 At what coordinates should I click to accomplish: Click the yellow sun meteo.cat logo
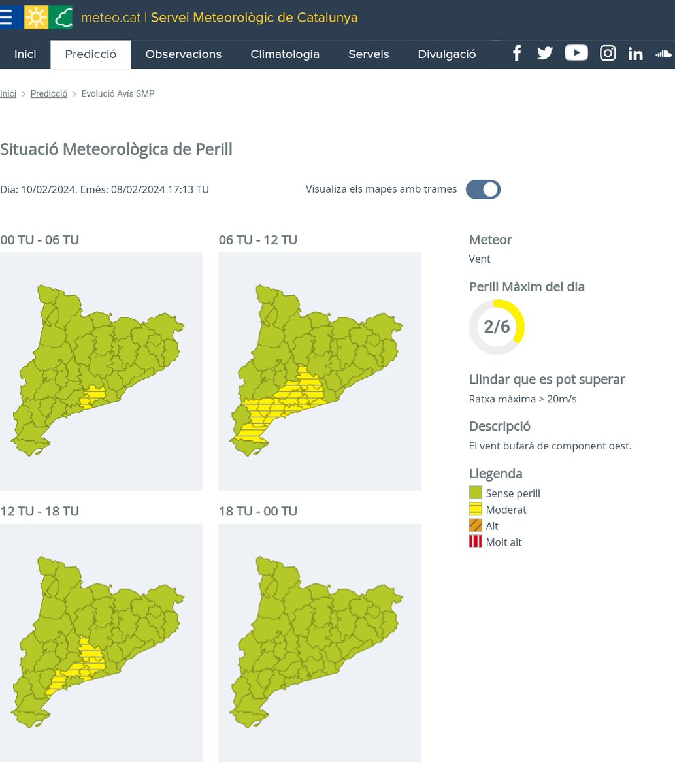point(36,17)
